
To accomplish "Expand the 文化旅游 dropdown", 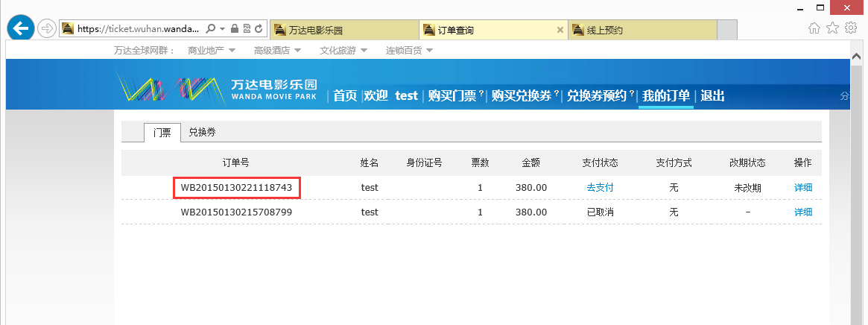I will point(343,51).
